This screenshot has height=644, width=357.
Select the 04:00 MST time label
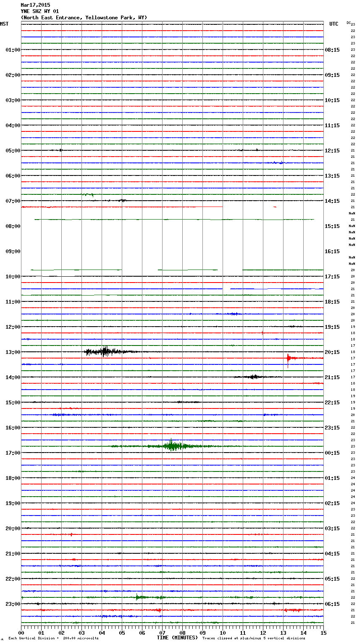(x=13, y=125)
